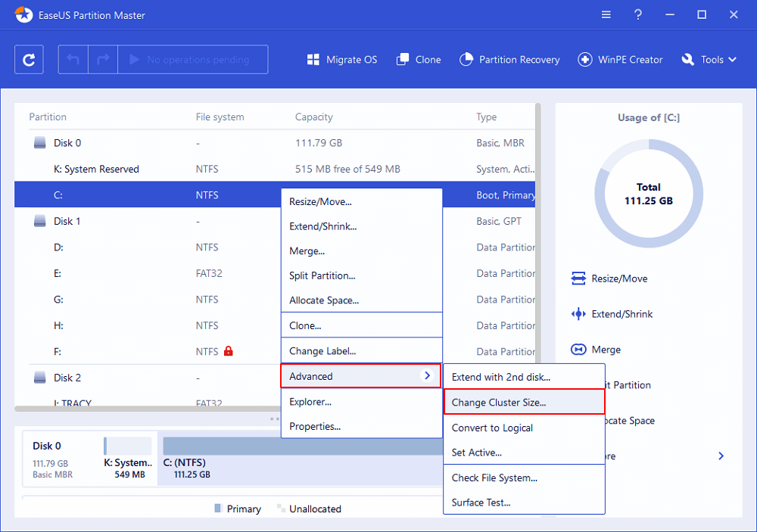Select the G: partition row

(x=148, y=300)
